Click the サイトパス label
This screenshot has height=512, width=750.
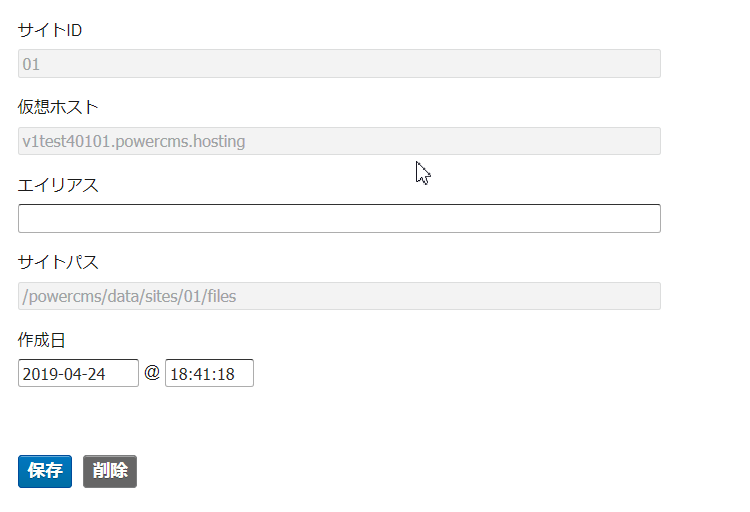click(x=58, y=262)
